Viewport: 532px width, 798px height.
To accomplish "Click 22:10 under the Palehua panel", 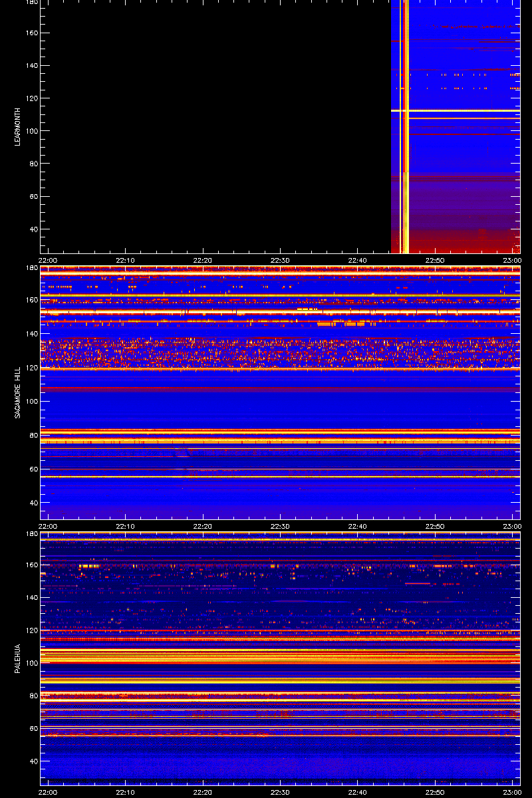I will (126, 792).
